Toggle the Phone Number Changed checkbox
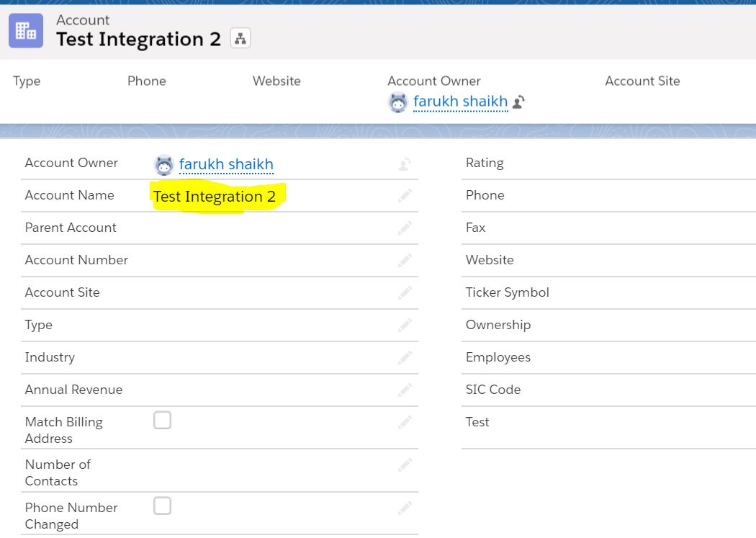The width and height of the screenshot is (756, 538). (x=162, y=505)
